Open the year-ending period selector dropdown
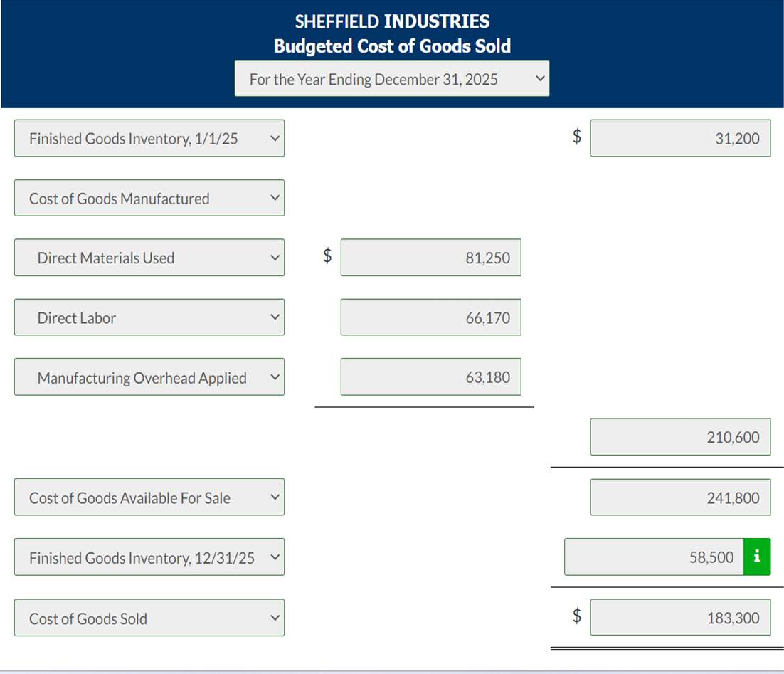This screenshot has height=674, width=784. pyautogui.click(x=391, y=78)
